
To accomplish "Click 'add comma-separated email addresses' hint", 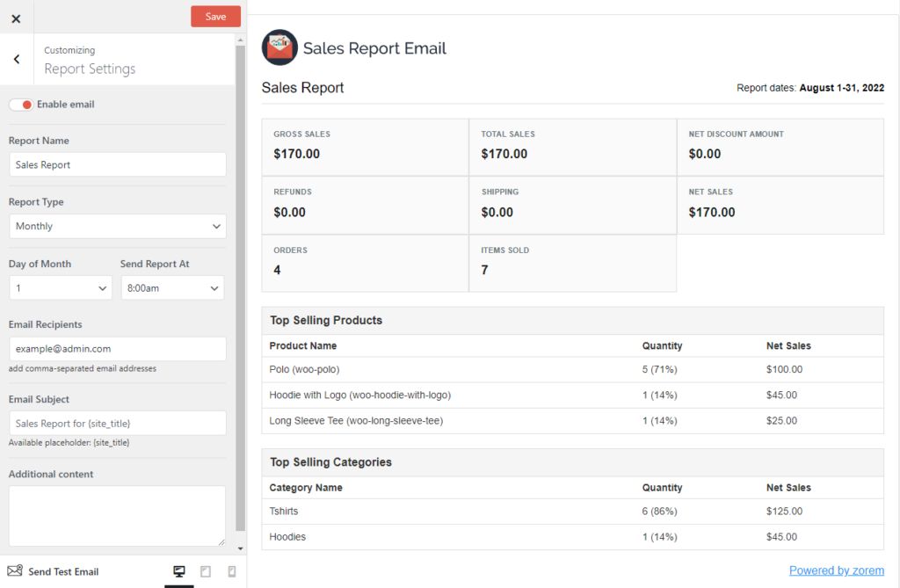I will click(x=82, y=368).
